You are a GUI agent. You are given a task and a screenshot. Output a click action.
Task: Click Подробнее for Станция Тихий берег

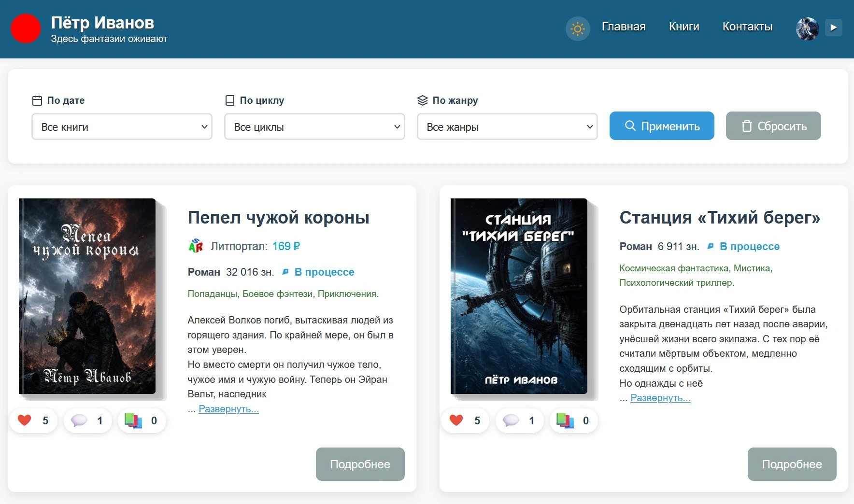pyautogui.click(x=792, y=464)
